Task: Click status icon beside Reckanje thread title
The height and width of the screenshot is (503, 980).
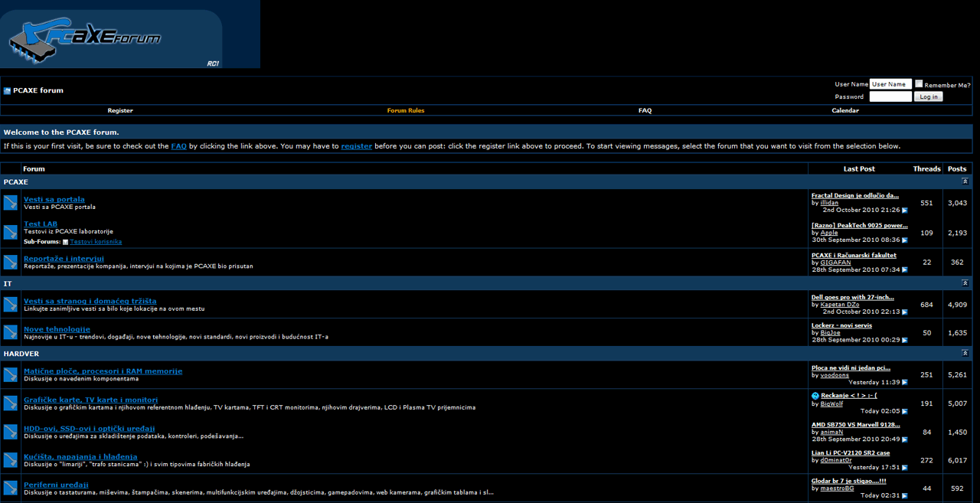Action: (x=814, y=395)
